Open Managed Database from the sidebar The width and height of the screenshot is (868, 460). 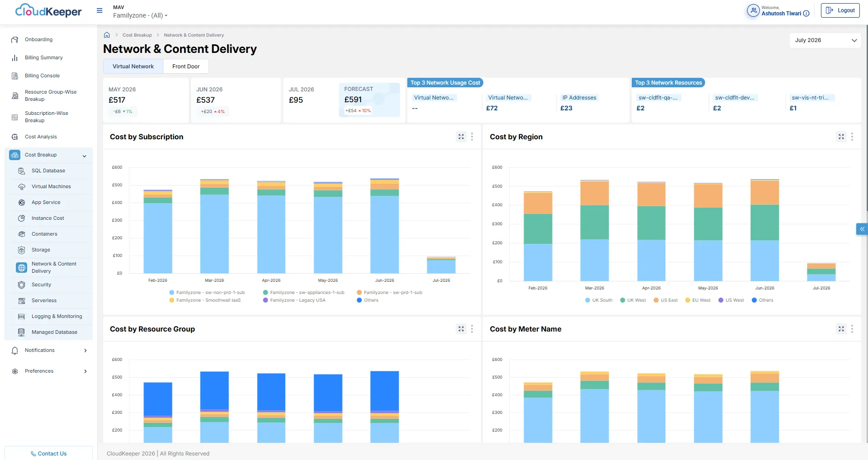(54, 332)
